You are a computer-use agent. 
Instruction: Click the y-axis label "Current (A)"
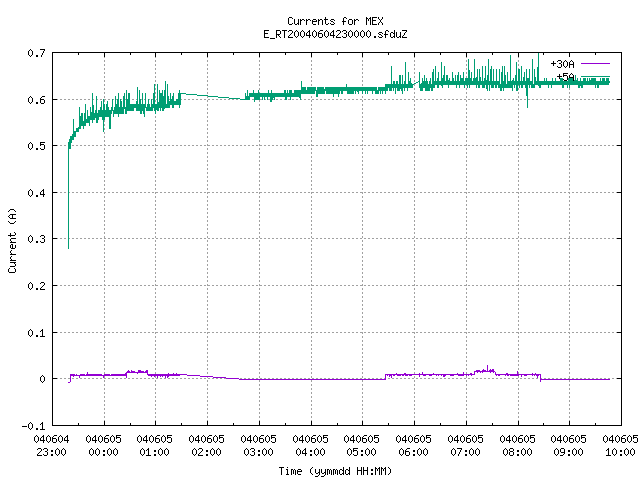pyautogui.click(x=12, y=240)
